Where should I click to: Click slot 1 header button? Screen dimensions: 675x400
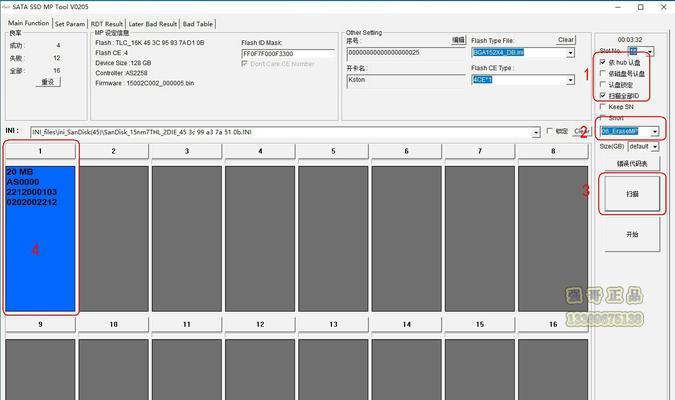click(40, 151)
